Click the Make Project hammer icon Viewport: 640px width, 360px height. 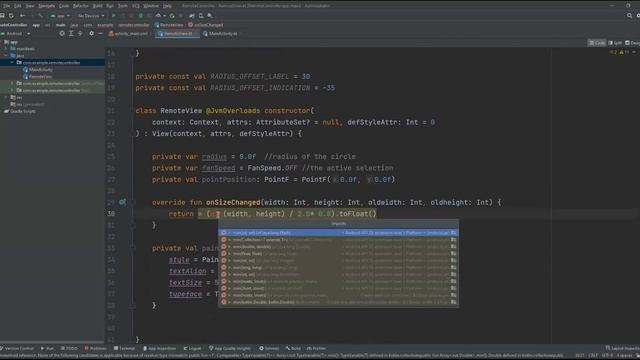tap(40, 16)
